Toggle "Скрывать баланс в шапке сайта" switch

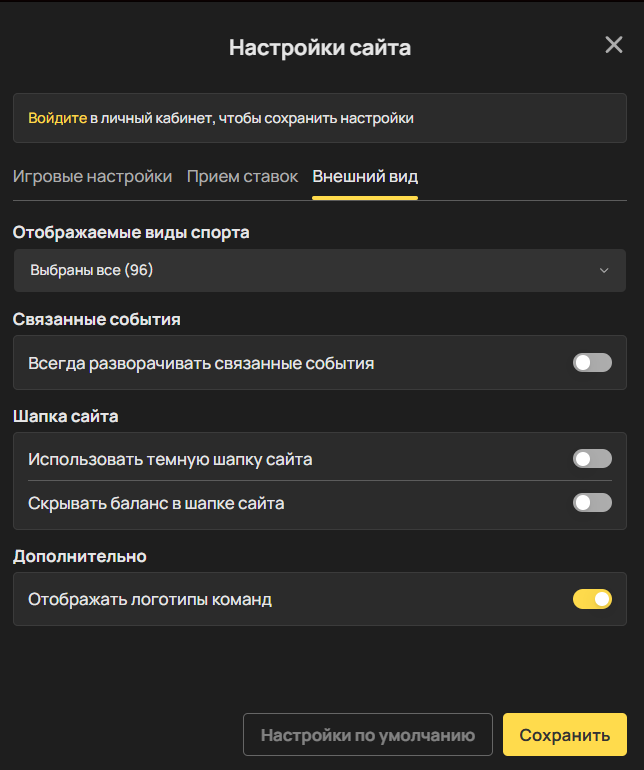click(592, 502)
